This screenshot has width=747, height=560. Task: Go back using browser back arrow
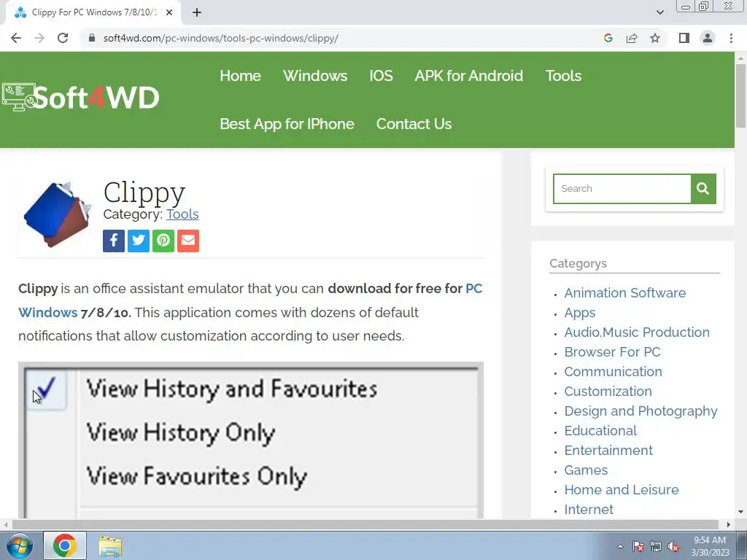[x=16, y=38]
